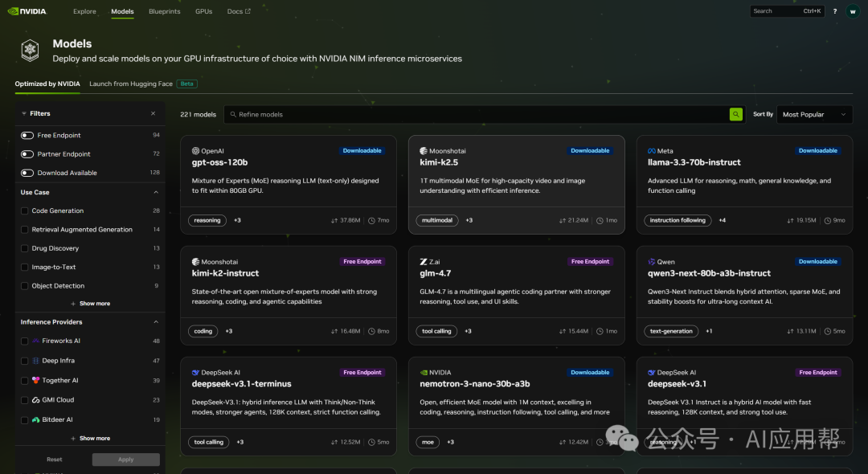The height and width of the screenshot is (474, 868).
Task: Click the Filters funnel icon
Action: [x=24, y=113]
